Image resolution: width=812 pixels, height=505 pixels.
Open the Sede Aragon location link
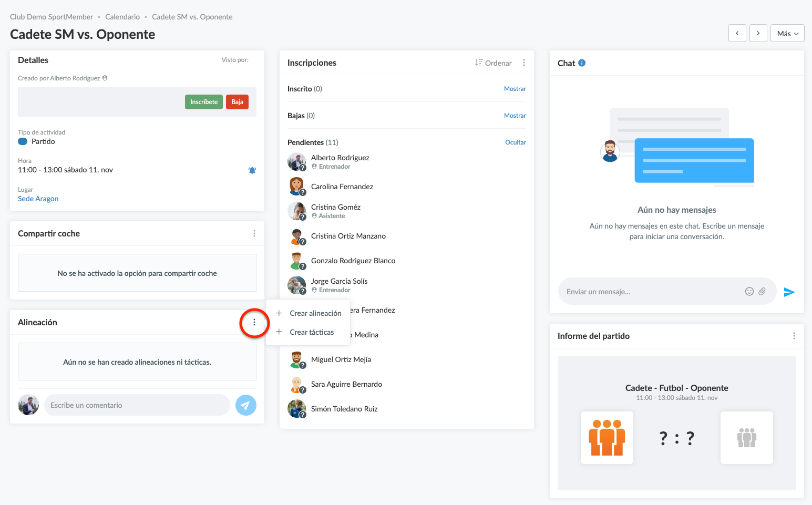pos(38,199)
